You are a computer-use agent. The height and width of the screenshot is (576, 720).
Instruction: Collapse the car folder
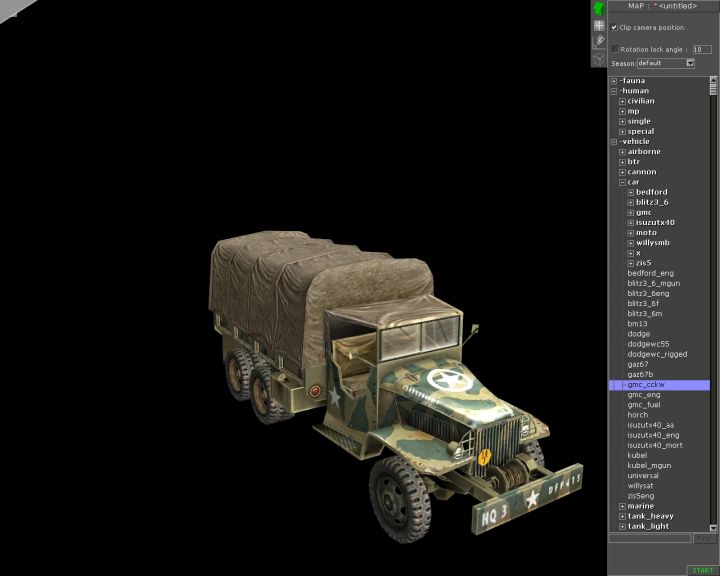[622, 182]
